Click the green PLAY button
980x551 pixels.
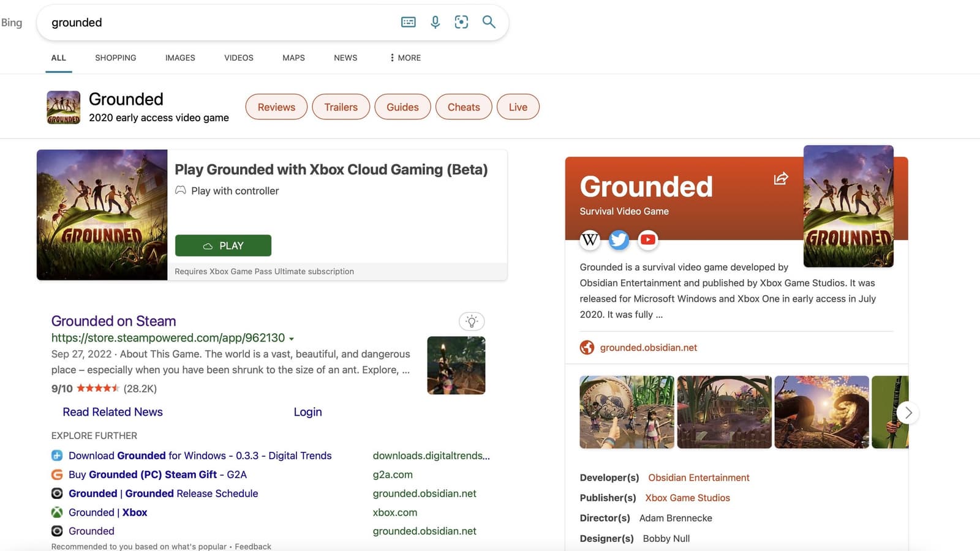pyautogui.click(x=223, y=246)
